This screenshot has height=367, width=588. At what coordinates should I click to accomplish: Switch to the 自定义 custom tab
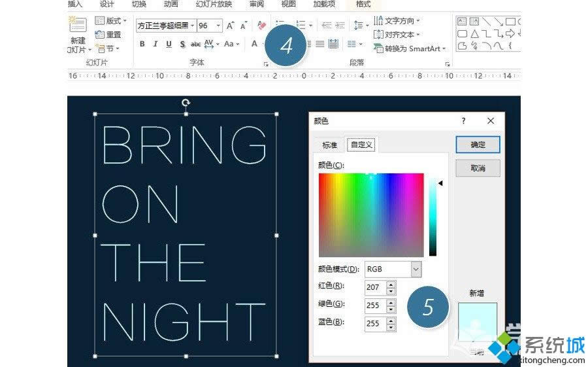point(361,145)
